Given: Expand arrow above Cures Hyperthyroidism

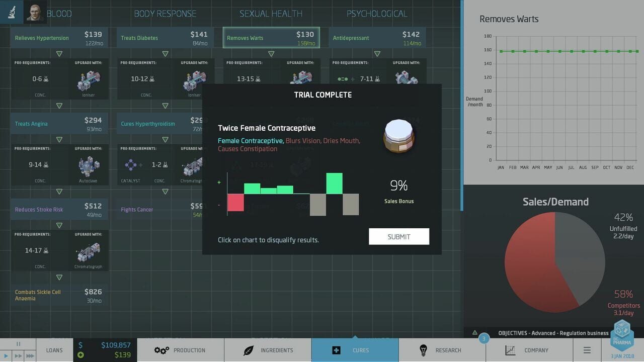Looking at the screenshot, I should click(x=165, y=106).
